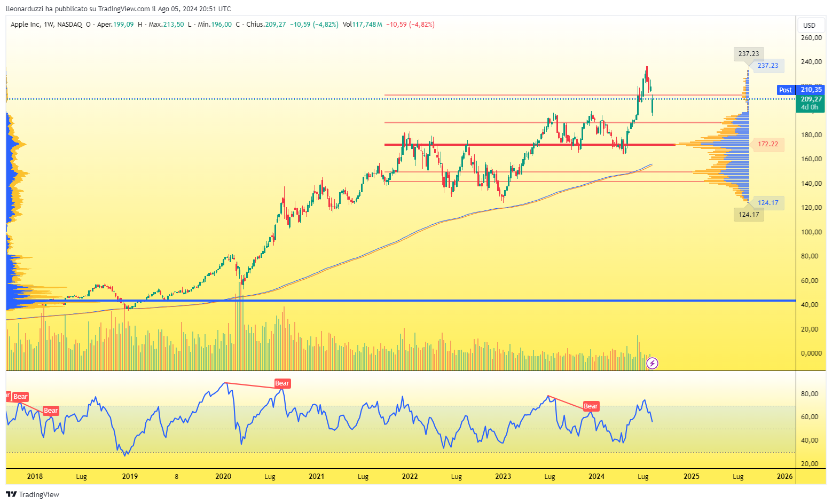Click the green 209,27 last price label
The image size is (832, 504).
(811, 99)
